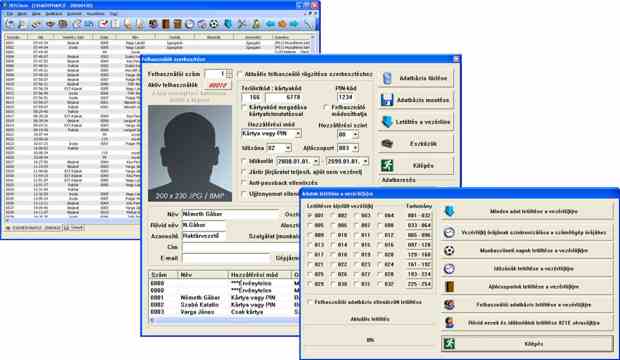620x360 pixels.
Task: Click the 001 - 032 range in Tartomány column
Action: point(418,216)
